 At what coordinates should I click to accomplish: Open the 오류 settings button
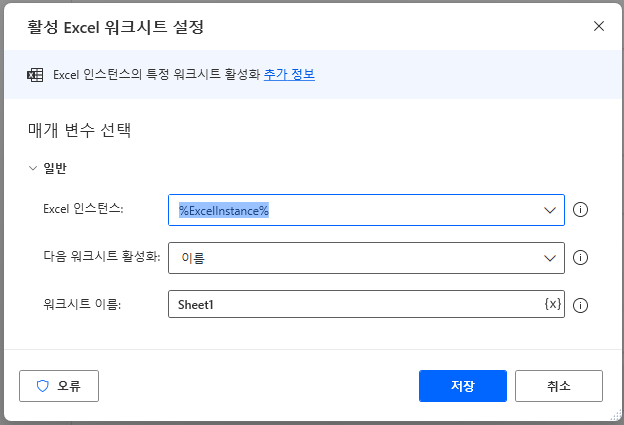pos(59,386)
